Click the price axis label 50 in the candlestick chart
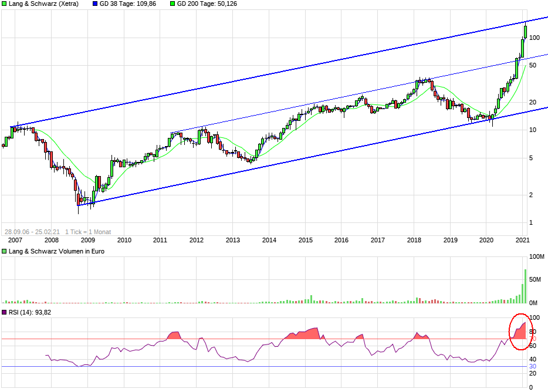 533,65
